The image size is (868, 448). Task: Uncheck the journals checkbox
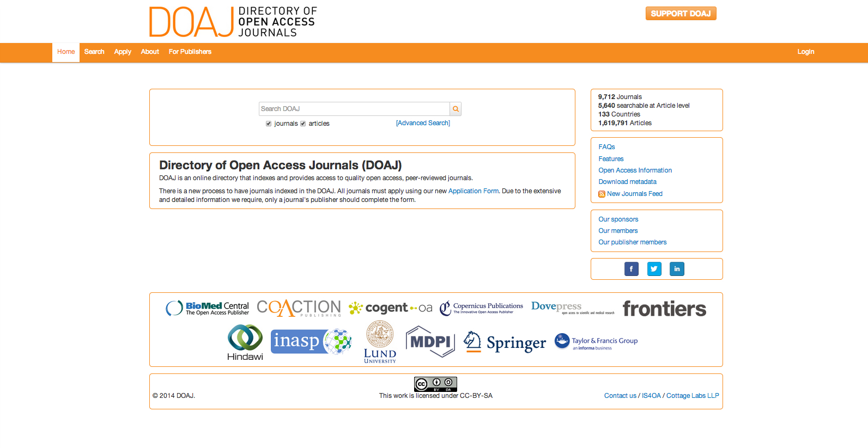(x=269, y=124)
